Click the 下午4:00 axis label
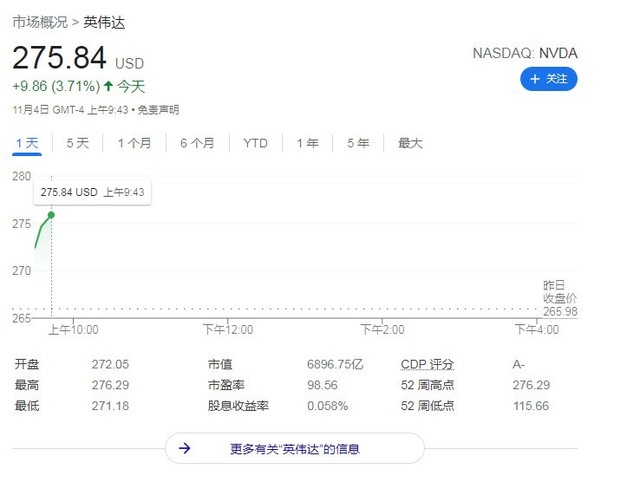The image size is (640, 482). click(537, 329)
